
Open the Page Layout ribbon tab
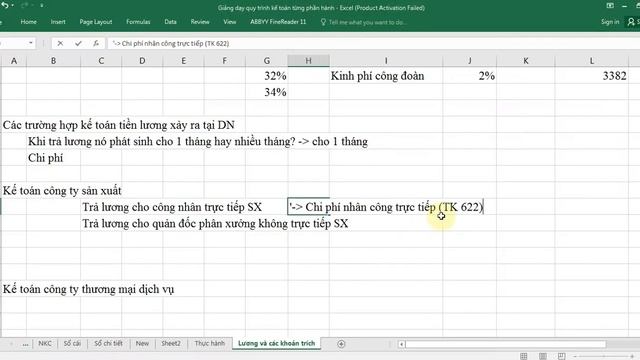96,22
